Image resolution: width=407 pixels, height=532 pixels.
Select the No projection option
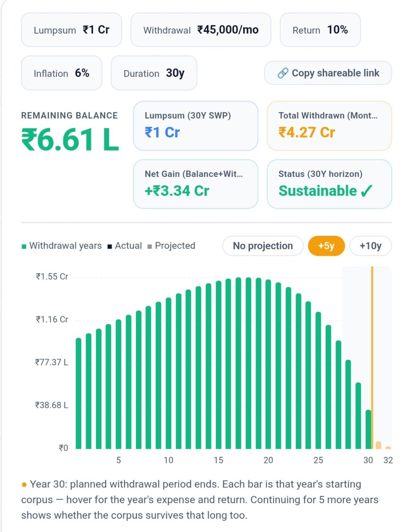coord(263,246)
